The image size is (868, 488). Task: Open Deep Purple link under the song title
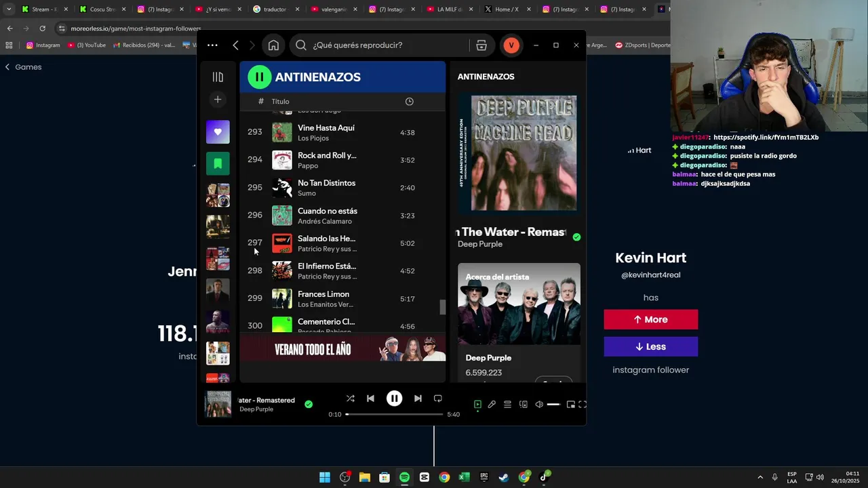[480, 244]
